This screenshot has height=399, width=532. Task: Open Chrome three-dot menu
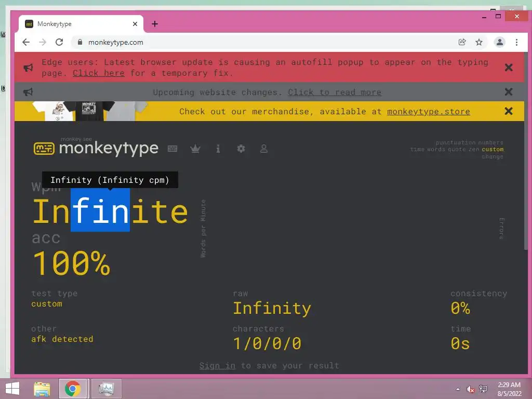click(516, 42)
